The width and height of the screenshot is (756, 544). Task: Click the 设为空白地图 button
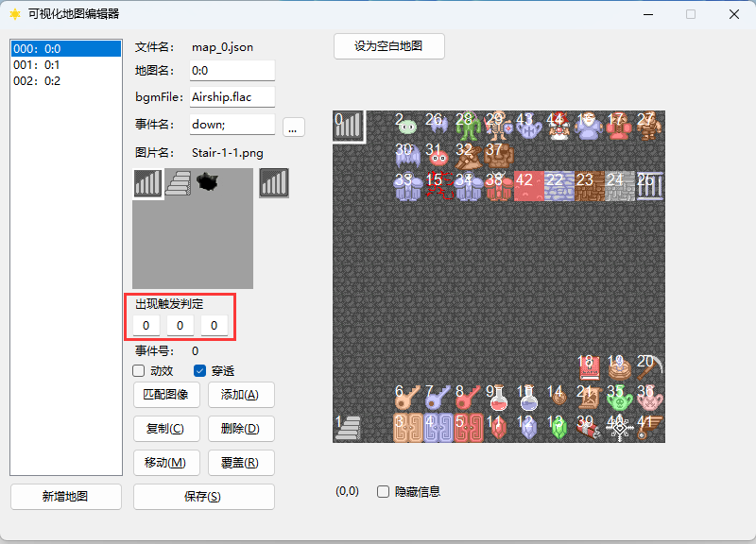388,46
